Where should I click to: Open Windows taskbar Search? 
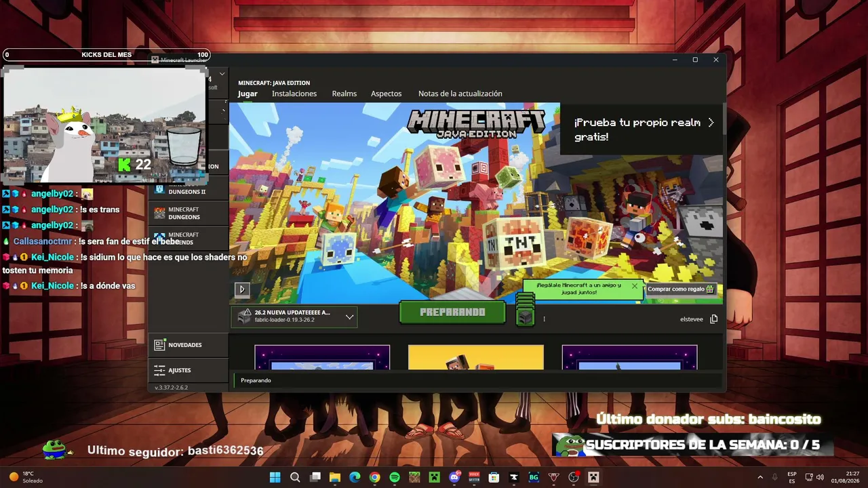coord(295,477)
